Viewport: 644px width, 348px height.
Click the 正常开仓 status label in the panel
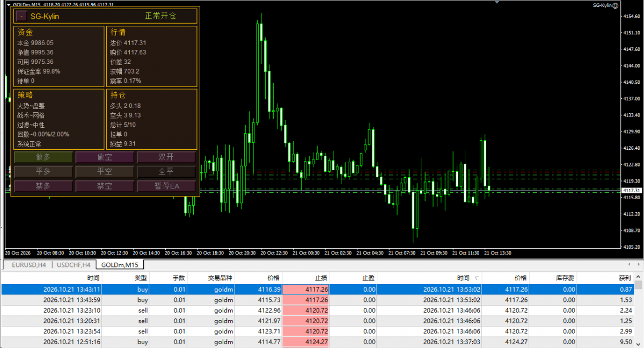pos(160,16)
